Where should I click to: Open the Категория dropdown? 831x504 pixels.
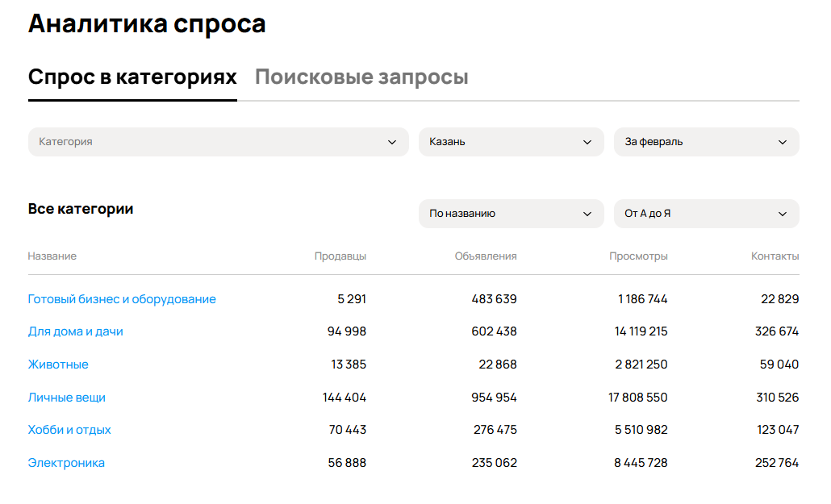pyautogui.click(x=218, y=142)
